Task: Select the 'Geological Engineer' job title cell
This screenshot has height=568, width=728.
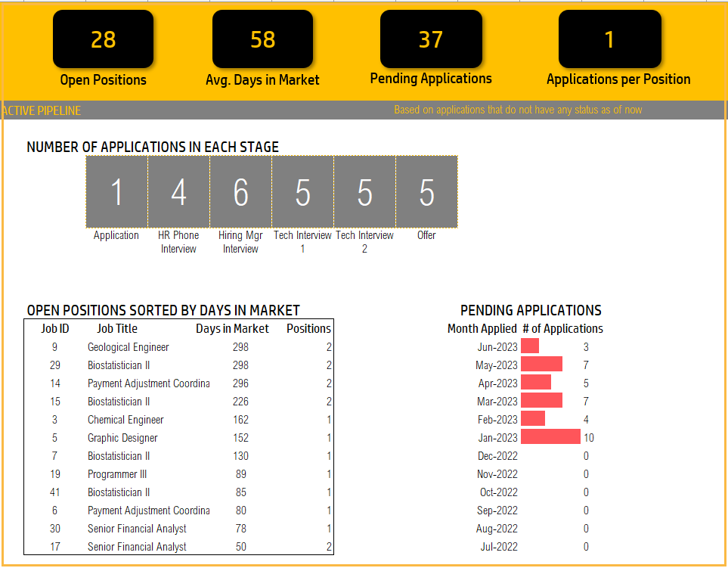Action: click(129, 347)
